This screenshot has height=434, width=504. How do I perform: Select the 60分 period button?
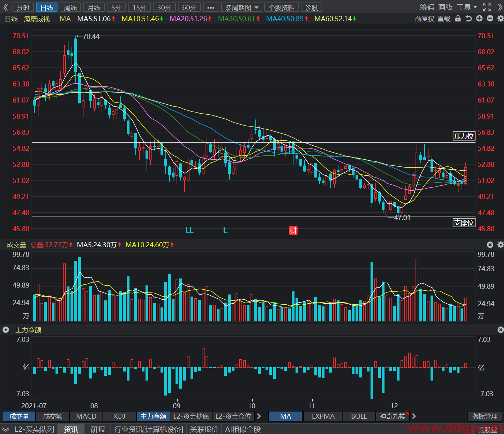click(189, 8)
